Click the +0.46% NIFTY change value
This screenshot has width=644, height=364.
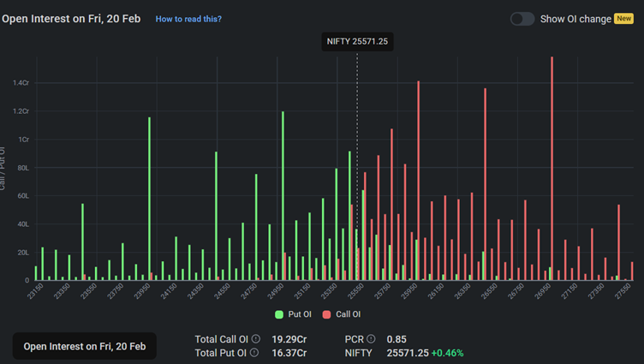pos(447,353)
